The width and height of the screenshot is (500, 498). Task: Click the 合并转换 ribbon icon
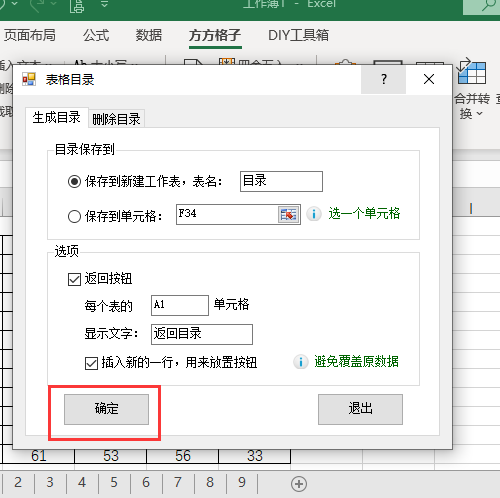[471, 72]
